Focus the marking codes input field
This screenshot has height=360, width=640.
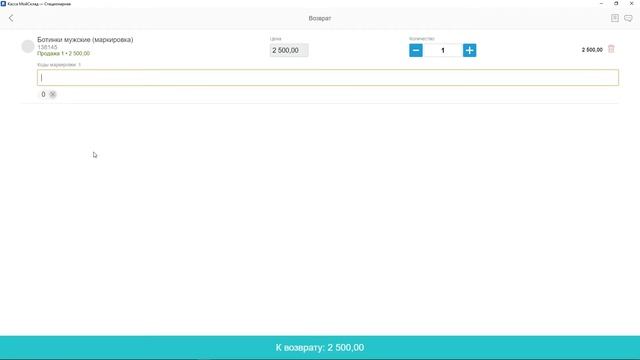point(328,78)
